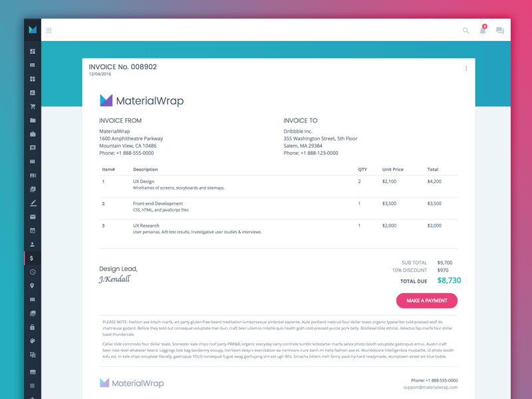The height and width of the screenshot is (399, 532).
Task: Expand the invoice three-dot options menu
Action: tap(466, 68)
